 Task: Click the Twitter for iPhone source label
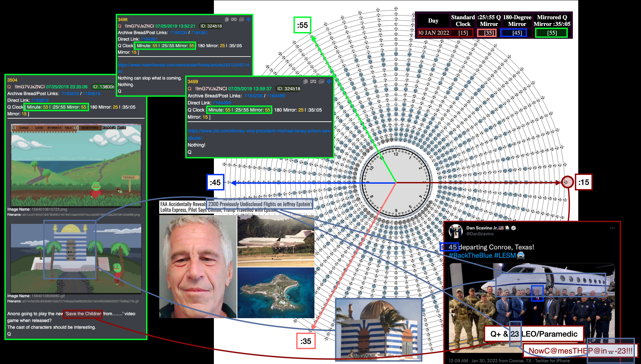click(x=552, y=361)
